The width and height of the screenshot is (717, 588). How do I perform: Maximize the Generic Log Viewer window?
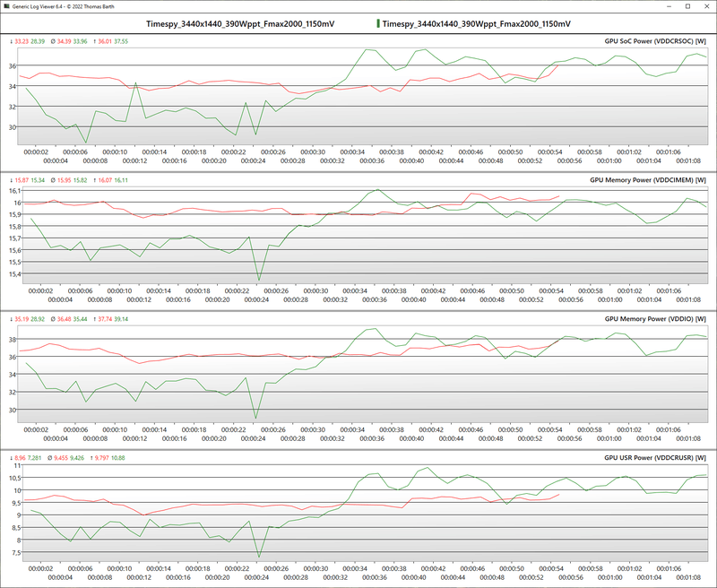pyautogui.click(x=687, y=6)
